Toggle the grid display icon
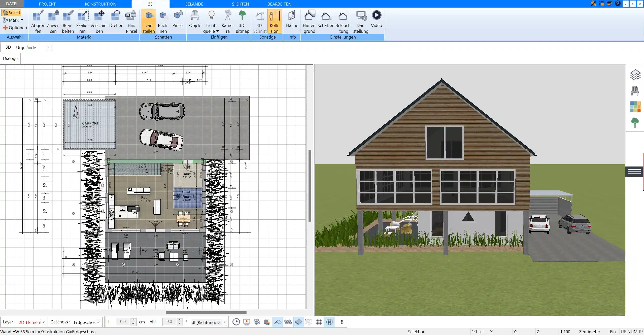Screen dimensions: 644x335 [x=319, y=322]
